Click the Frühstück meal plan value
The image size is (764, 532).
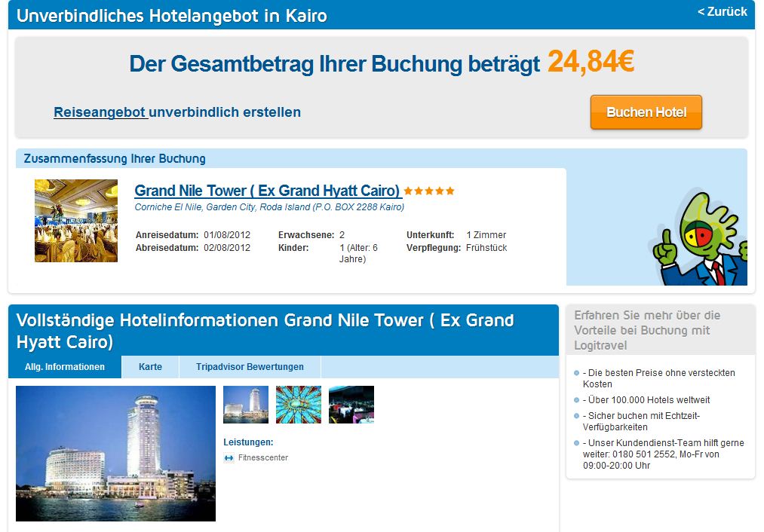[x=486, y=248]
